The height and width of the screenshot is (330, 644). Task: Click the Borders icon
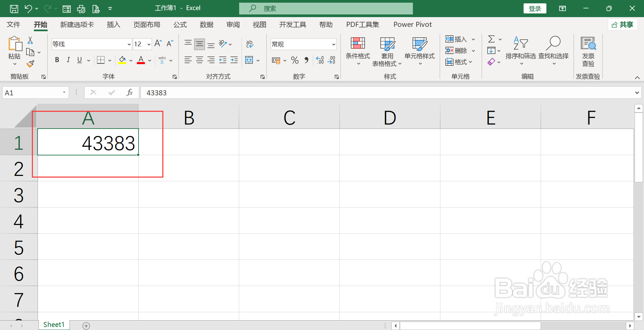(x=101, y=60)
